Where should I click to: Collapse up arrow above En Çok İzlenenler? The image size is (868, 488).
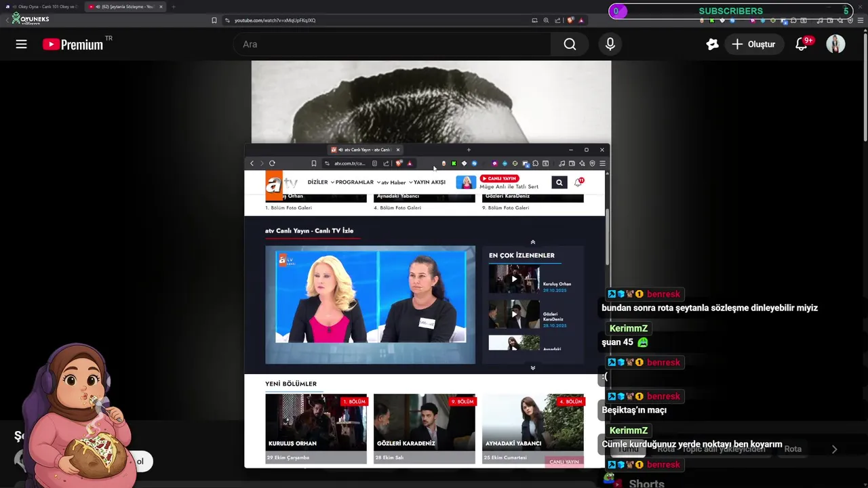(532, 242)
